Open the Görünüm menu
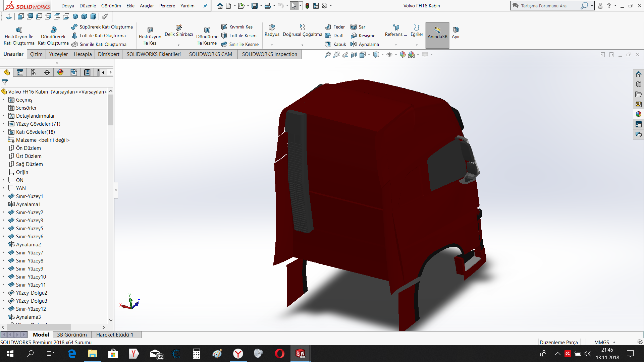 coord(111,6)
